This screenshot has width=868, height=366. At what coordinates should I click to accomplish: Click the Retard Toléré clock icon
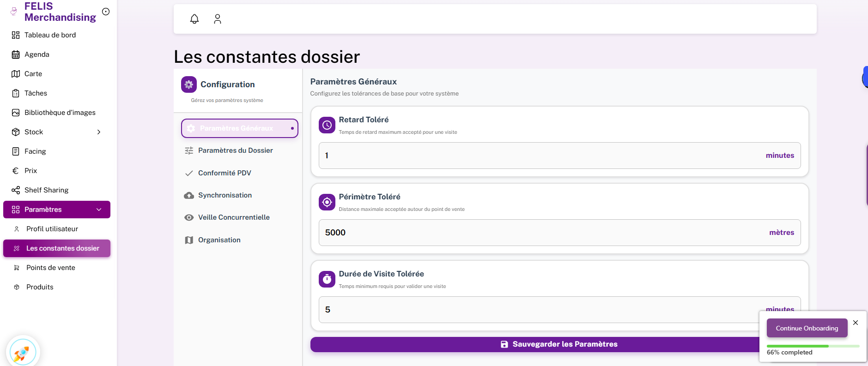click(x=327, y=125)
